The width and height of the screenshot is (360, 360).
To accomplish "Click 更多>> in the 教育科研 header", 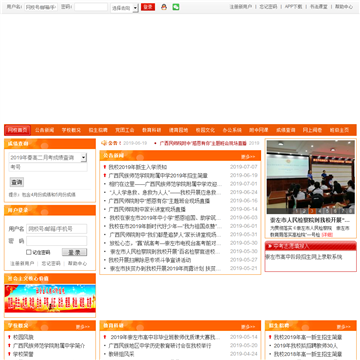I will [x=248, y=327].
